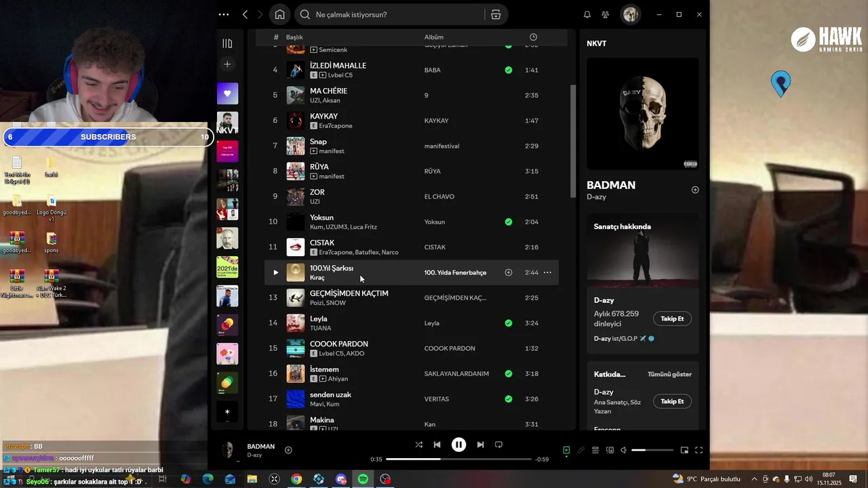This screenshot has width=868, height=488.
Task: Toggle the saved checkmark on Yoksun
Action: click(509, 222)
